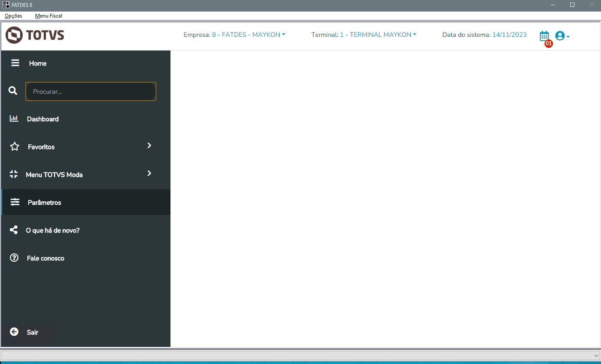Open the Opções menu
The height and width of the screenshot is (364, 601).
click(13, 16)
